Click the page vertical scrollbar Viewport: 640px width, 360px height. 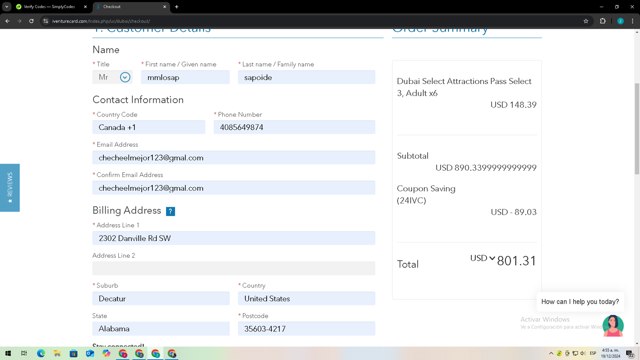click(637, 129)
